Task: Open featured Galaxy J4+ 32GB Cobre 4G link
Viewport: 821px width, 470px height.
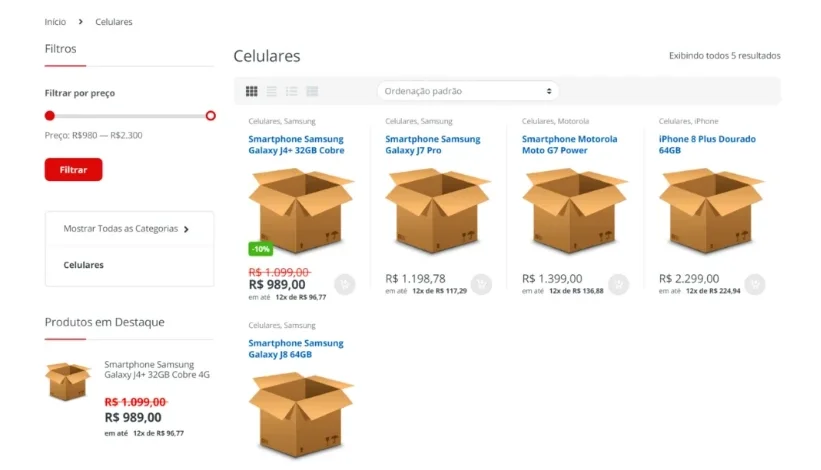Action: tap(157, 370)
